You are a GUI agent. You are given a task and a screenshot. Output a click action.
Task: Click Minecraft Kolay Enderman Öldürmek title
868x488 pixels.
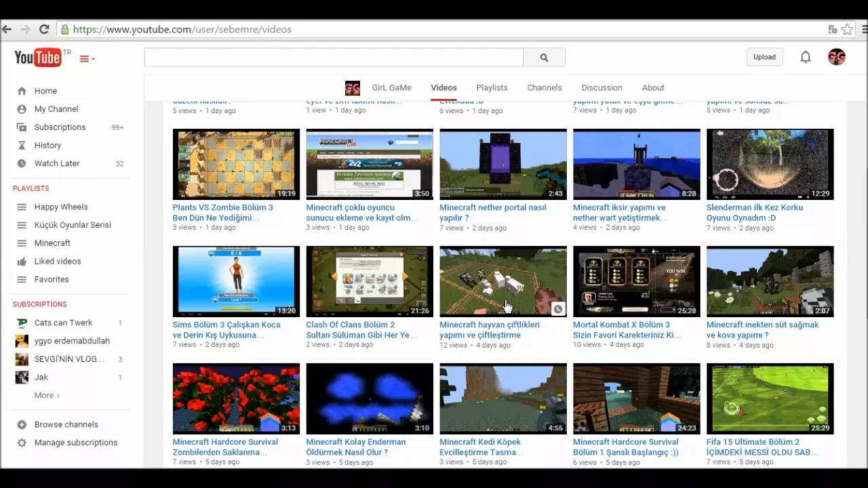point(356,447)
